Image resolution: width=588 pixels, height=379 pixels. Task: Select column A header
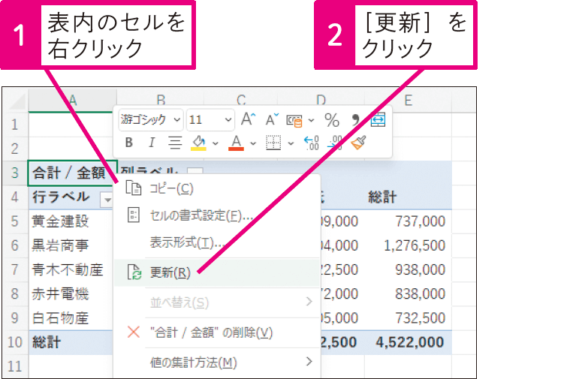pos(72,101)
